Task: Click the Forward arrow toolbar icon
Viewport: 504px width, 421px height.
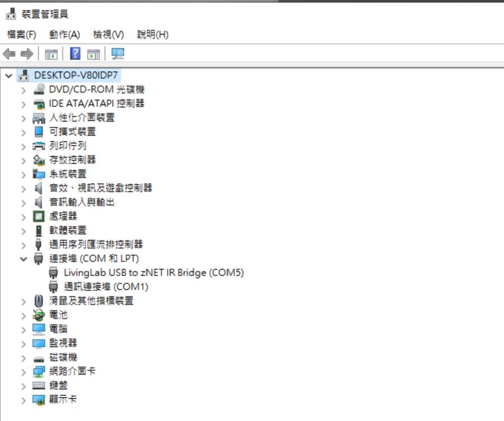Action: pos(27,54)
